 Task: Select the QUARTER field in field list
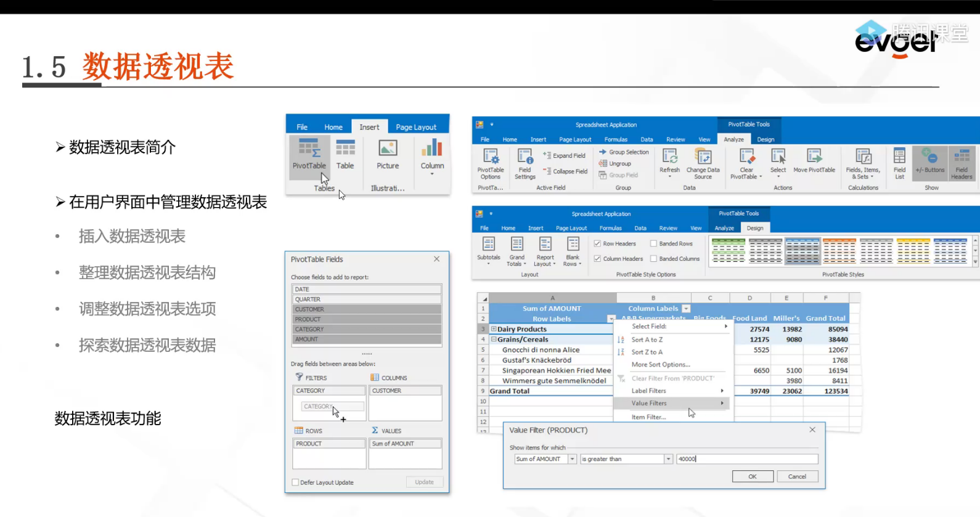tap(367, 299)
